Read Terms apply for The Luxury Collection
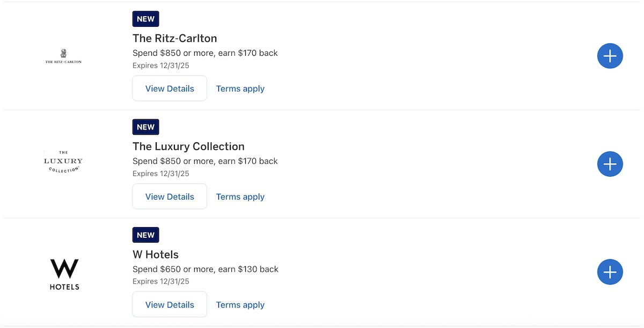 point(240,197)
